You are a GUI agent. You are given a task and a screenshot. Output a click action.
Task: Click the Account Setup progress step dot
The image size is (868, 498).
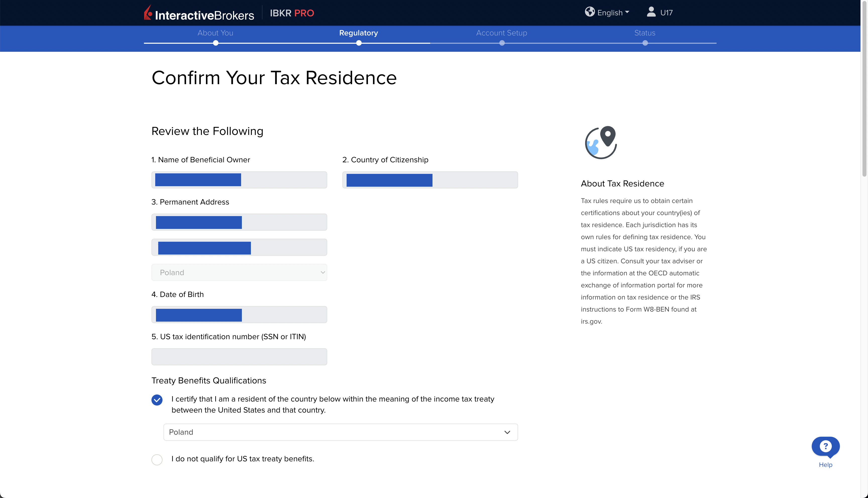[x=502, y=43]
